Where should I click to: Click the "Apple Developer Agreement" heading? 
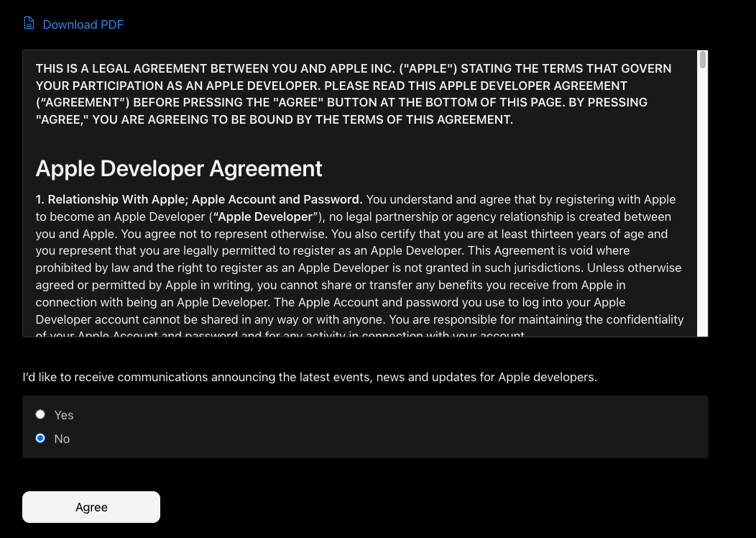[x=179, y=168]
